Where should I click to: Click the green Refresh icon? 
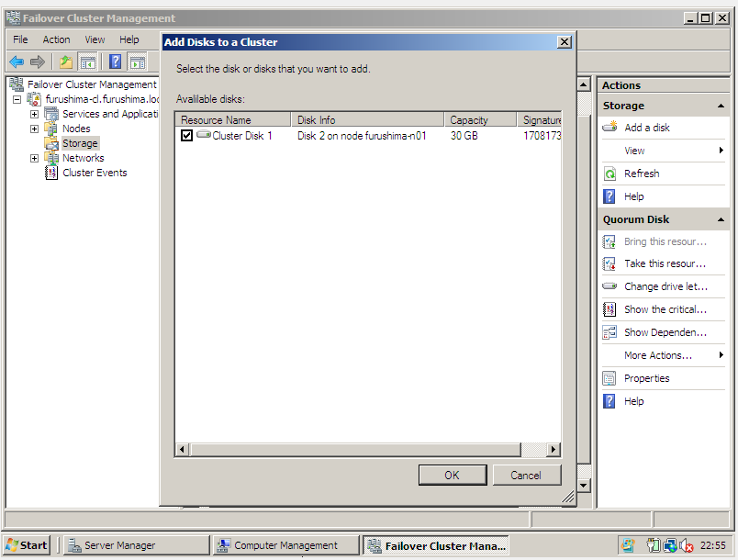tap(610, 174)
